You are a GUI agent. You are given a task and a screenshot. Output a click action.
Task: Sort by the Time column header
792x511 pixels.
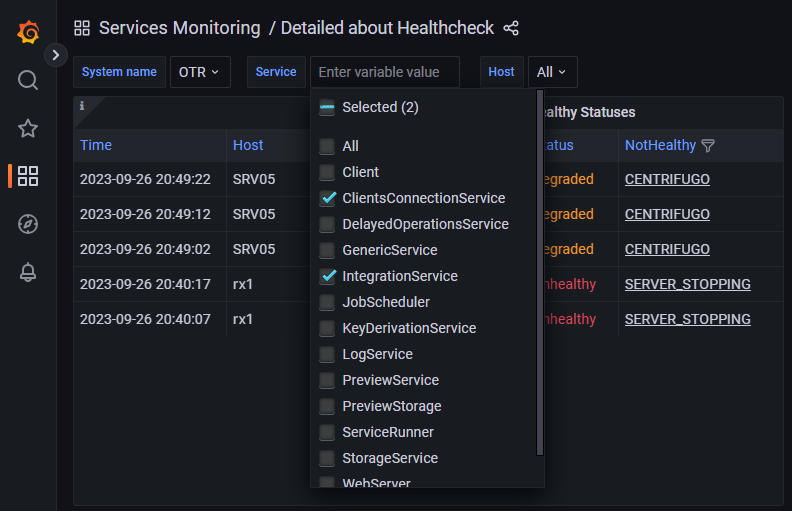point(96,145)
